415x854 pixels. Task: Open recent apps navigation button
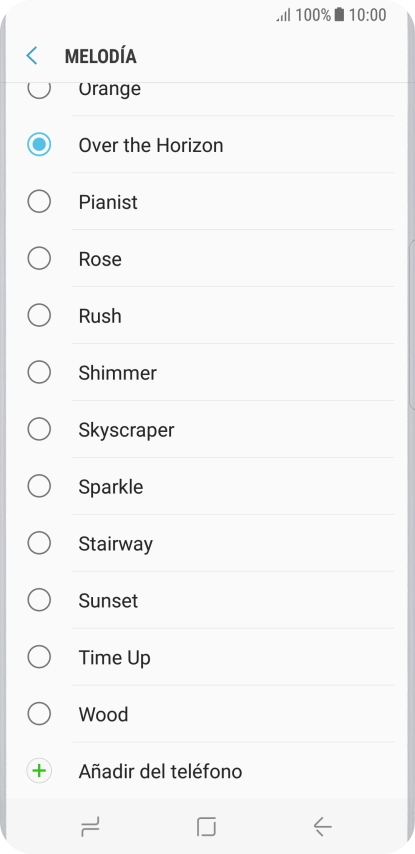(x=90, y=827)
